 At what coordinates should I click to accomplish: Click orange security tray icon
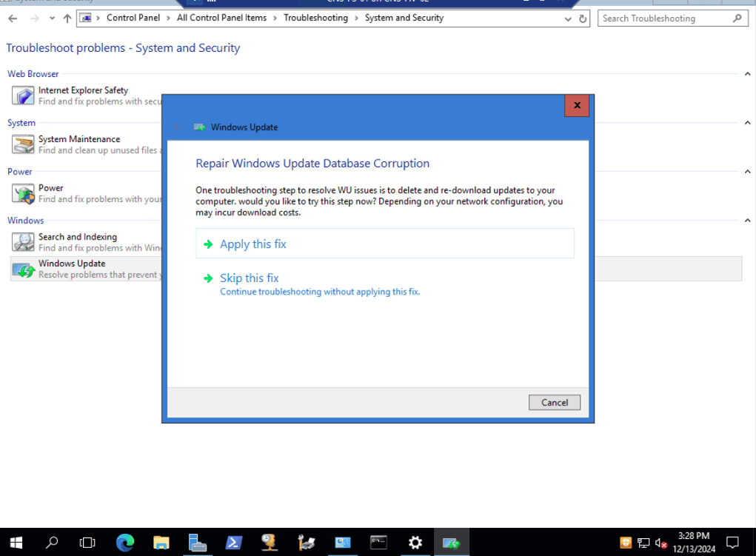point(626,543)
